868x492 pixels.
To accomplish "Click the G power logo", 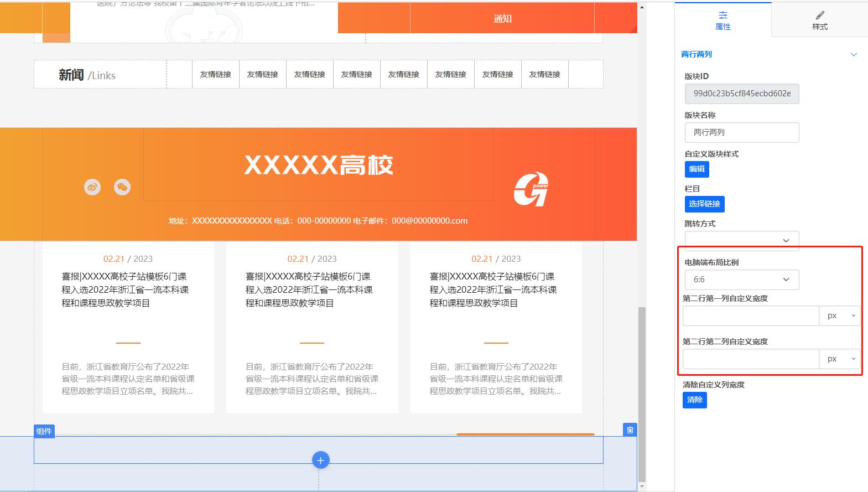I will coord(531,189).
